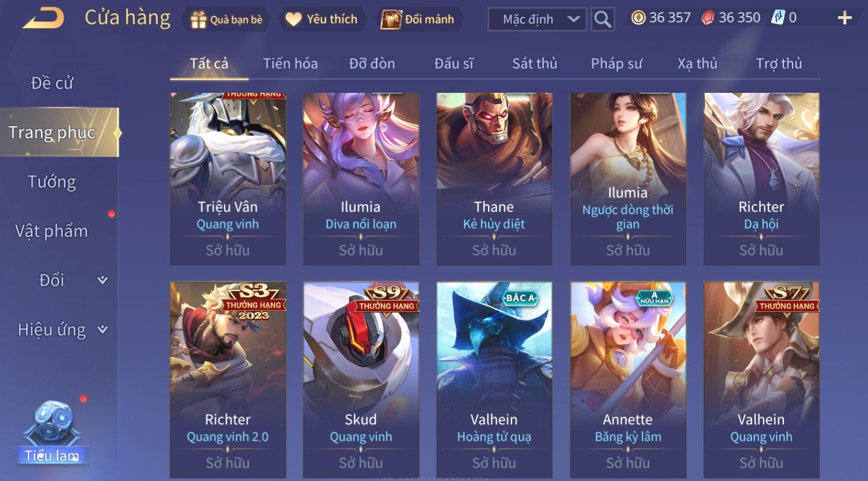Viewport: 868px width, 481px height.
Task: Open the Quà bạn bè gift icon
Action: (198, 20)
